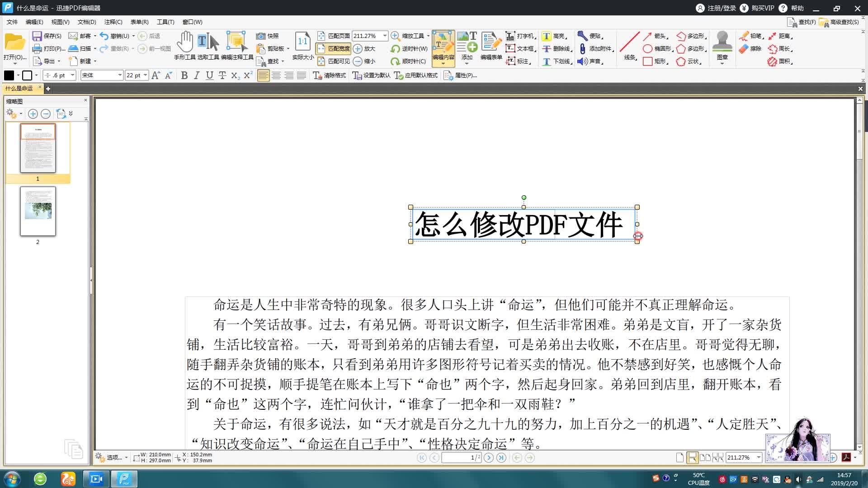Open the 图章 stamp tool

coord(722,43)
